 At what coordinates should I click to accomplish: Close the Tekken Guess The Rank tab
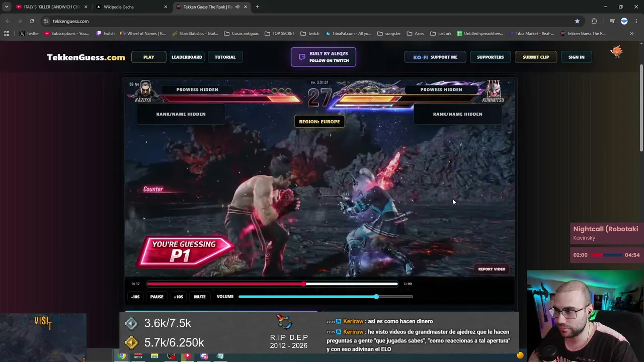point(246,7)
